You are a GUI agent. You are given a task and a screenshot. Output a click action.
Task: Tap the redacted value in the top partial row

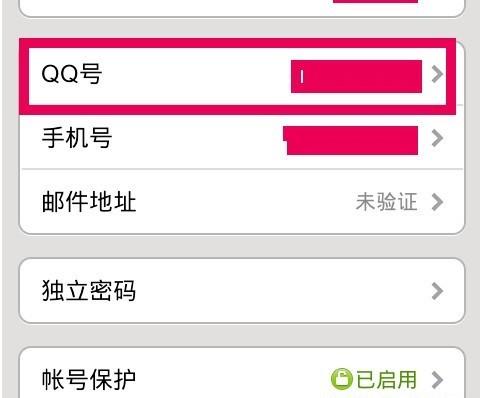click(x=375, y=1)
